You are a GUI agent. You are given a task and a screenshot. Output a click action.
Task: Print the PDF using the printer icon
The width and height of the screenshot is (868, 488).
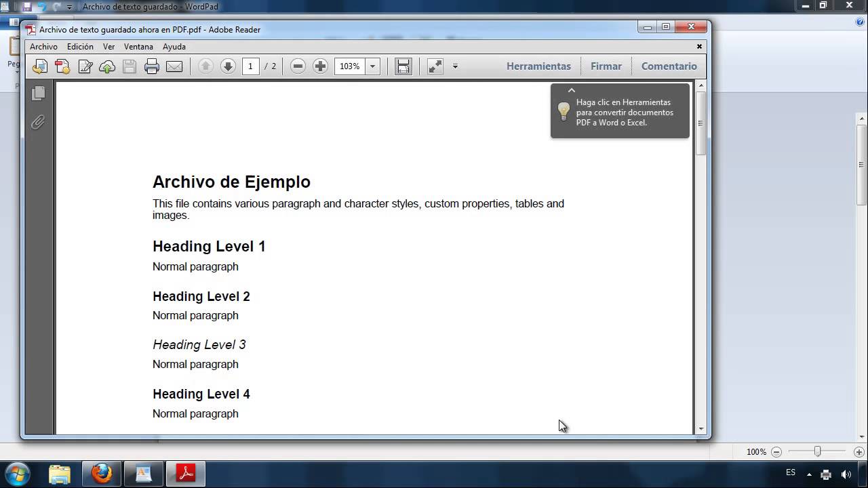[152, 66]
